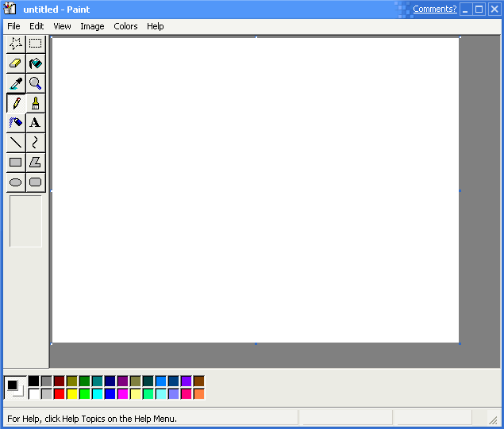This screenshot has width=504, height=429.
Task: Maximize the Paint window
Action: [479, 10]
